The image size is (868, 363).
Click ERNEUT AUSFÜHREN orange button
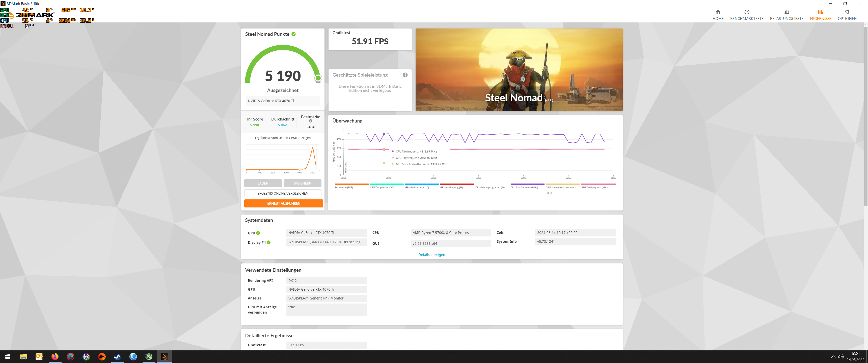(x=283, y=203)
